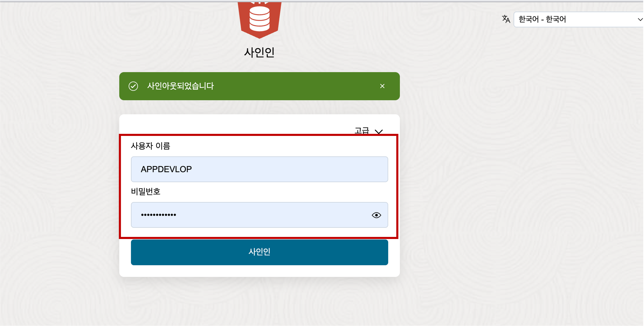644x326 pixels.
Task: Click the 사인아웃되었습니다 message text
Action: (180, 86)
